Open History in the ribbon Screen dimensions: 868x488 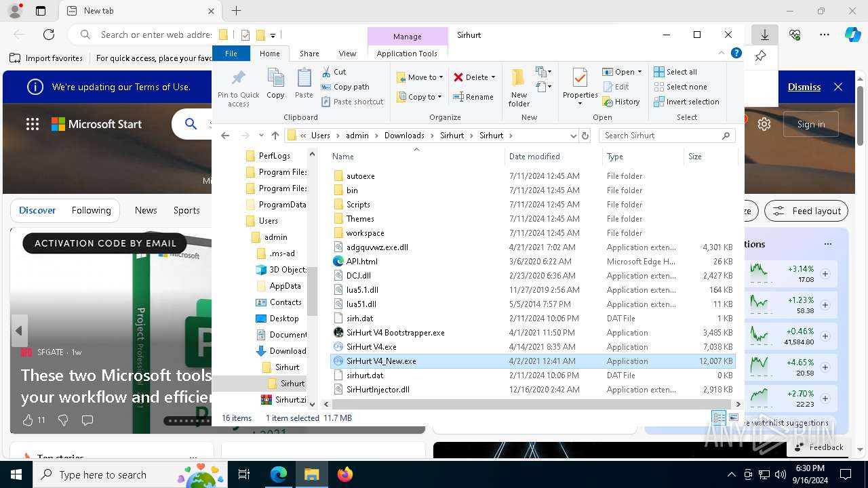pyautogui.click(x=621, y=102)
